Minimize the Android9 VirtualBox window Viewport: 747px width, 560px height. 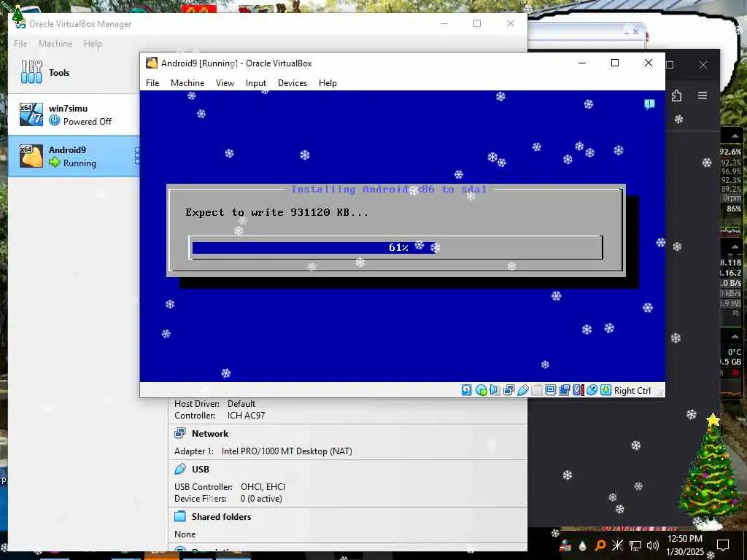(x=581, y=63)
